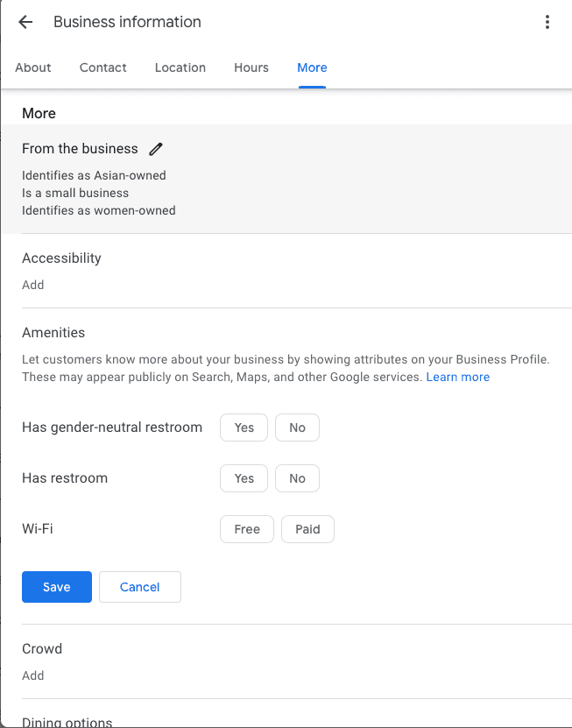Screen dimensions: 572x728
Task: Choose No for gender-neutral restroom
Action: click(297, 428)
